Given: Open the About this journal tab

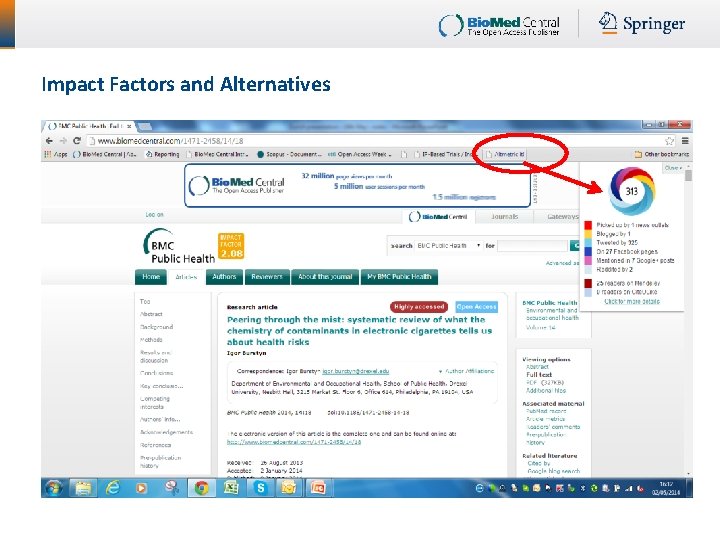Looking at the screenshot, I should point(325,277).
